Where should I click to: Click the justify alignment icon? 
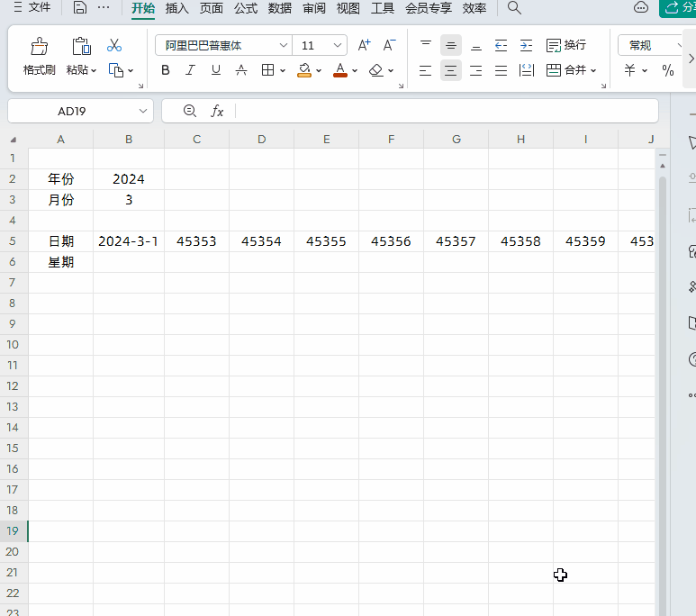[x=502, y=70]
